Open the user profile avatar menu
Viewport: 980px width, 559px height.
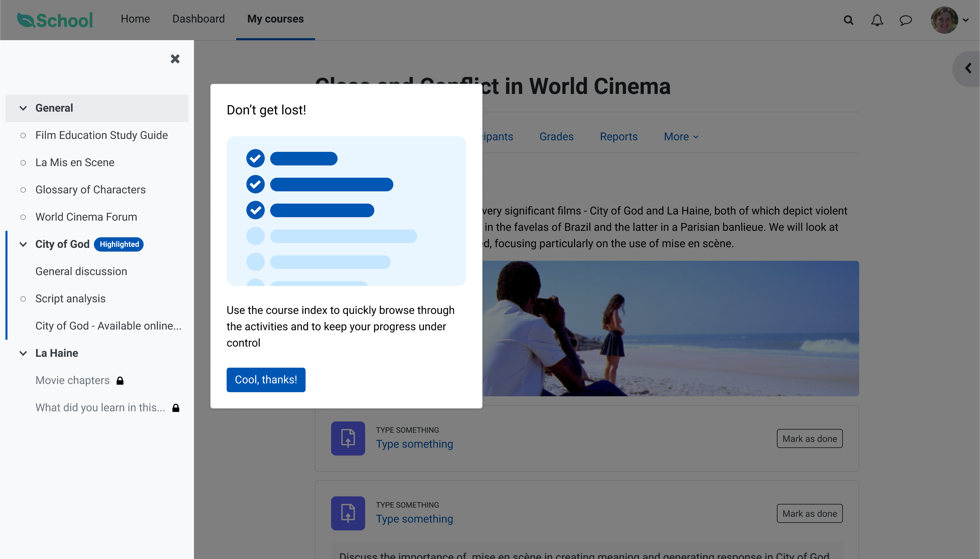point(944,20)
